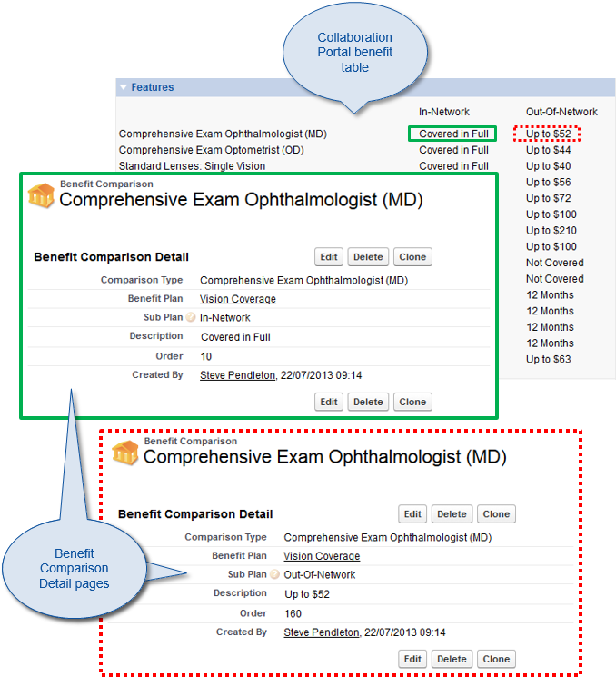Image resolution: width=616 pixels, height=677 pixels.
Task: Click the help icon beside the Out-Of-Network Sub Plan
Action: click(275, 575)
